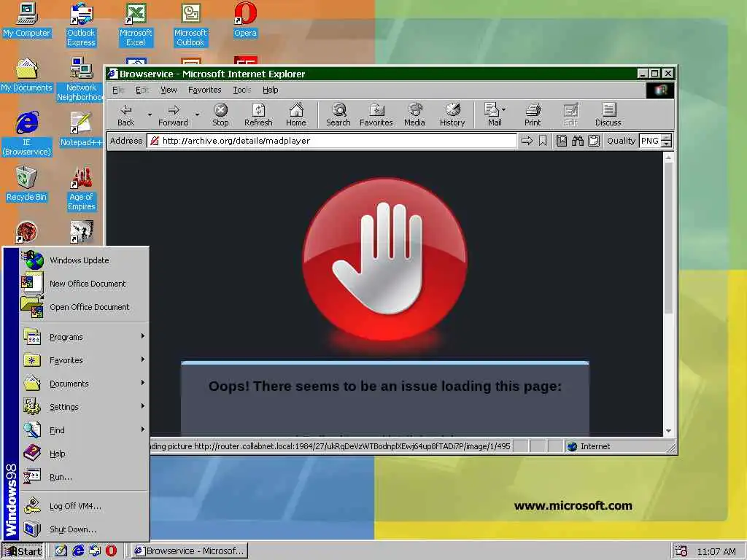The height and width of the screenshot is (560, 747).
Task: Select Windows Update in Start menu
Action: (x=85, y=260)
